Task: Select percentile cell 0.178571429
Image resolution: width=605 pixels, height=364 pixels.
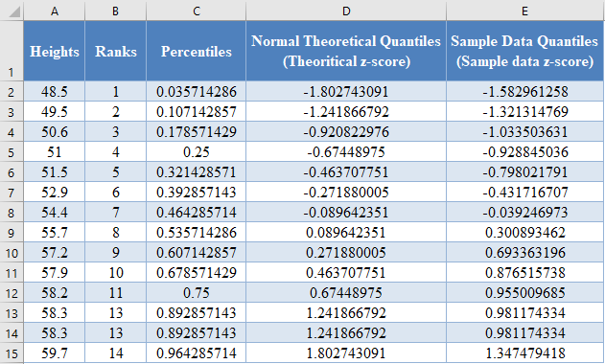Action: point(197,132)
